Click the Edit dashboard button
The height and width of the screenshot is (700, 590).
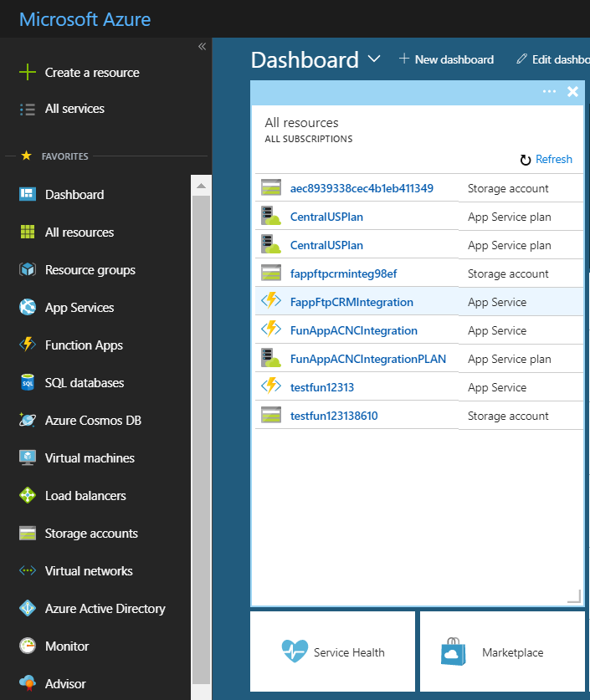pos(553,59)
